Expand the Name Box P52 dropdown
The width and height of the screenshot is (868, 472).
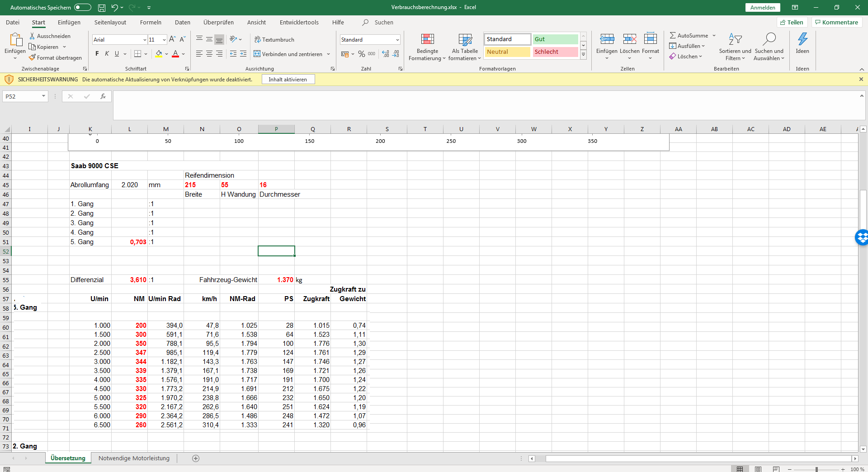pos(43,96)
